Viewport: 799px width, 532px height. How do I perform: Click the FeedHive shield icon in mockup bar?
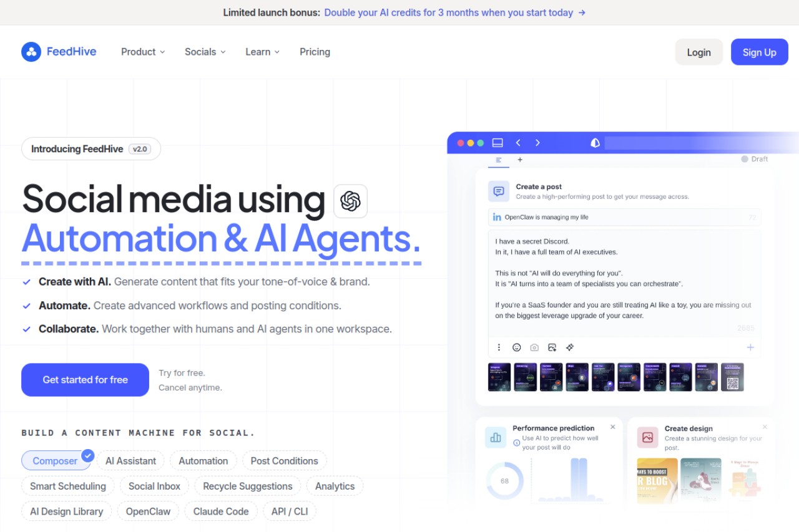595,143
